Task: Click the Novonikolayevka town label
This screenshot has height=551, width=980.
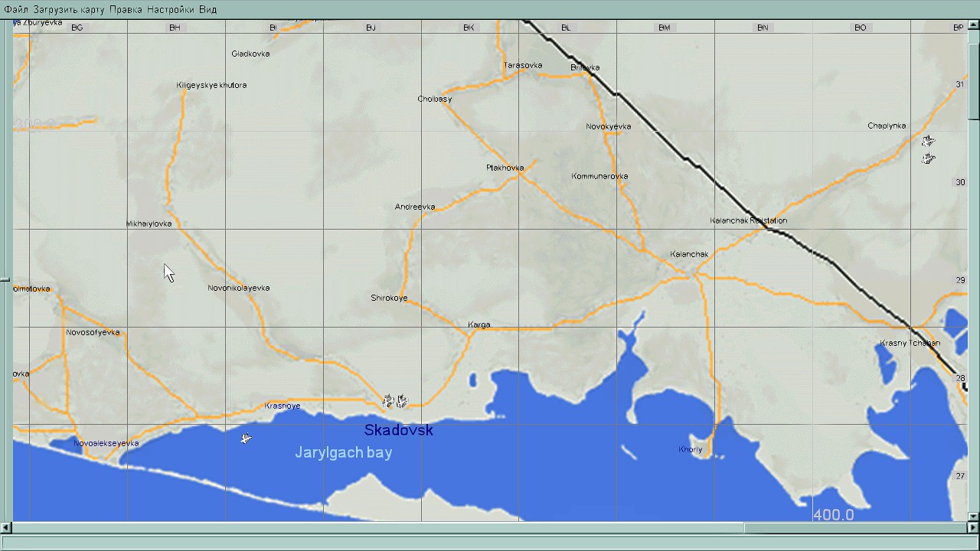Action: click(239, 288)
